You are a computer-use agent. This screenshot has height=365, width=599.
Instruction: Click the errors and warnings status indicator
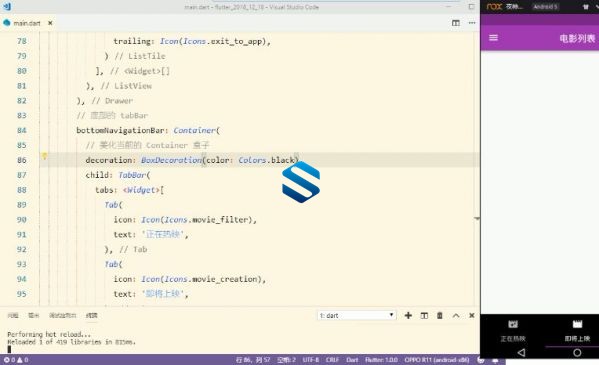(x=16, y=360)
